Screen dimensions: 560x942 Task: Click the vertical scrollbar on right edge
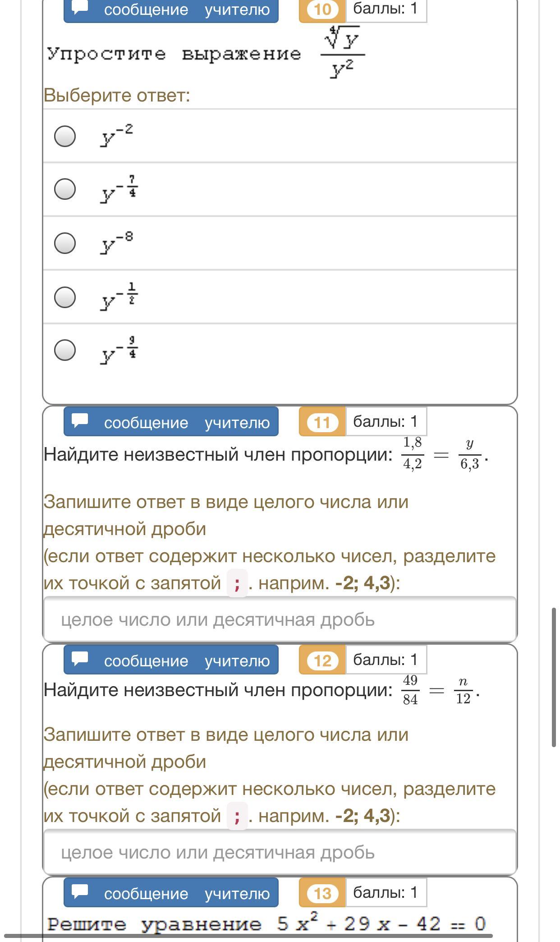coord(554,677)
